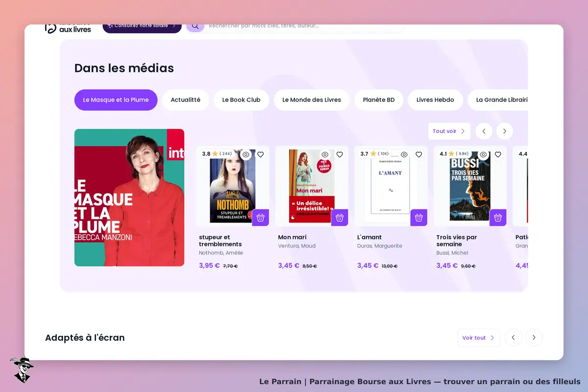Screen dimensions: 588x392
Task: Go to next books in Dans les médias
Action: pyautogui.click(x=505, y=131)
